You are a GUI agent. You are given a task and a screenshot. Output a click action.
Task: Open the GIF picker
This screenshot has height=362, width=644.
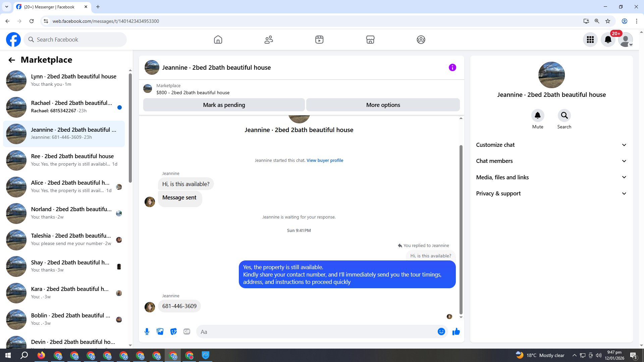(x=187, y=331)
